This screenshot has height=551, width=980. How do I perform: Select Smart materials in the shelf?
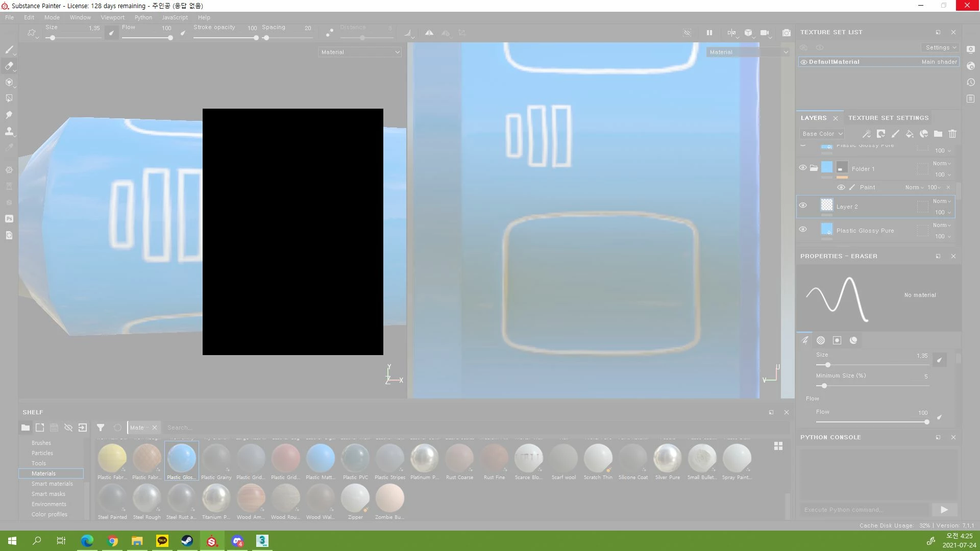(52, 484)
